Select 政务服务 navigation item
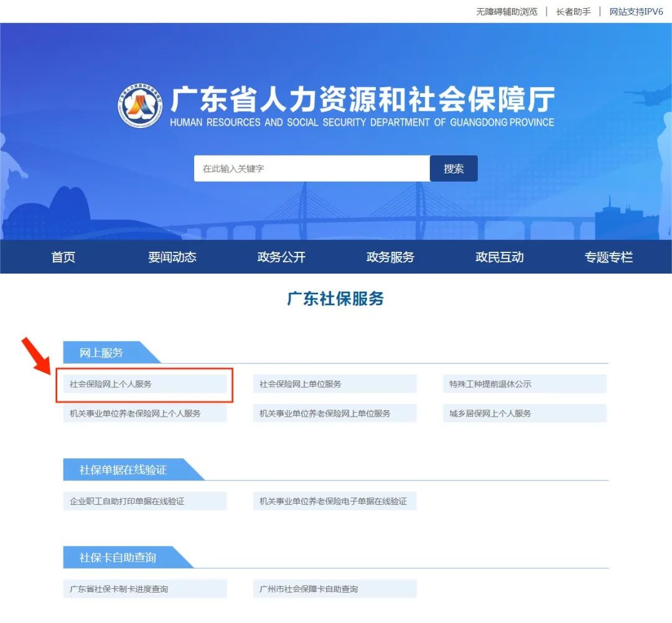 pos(390,257)
